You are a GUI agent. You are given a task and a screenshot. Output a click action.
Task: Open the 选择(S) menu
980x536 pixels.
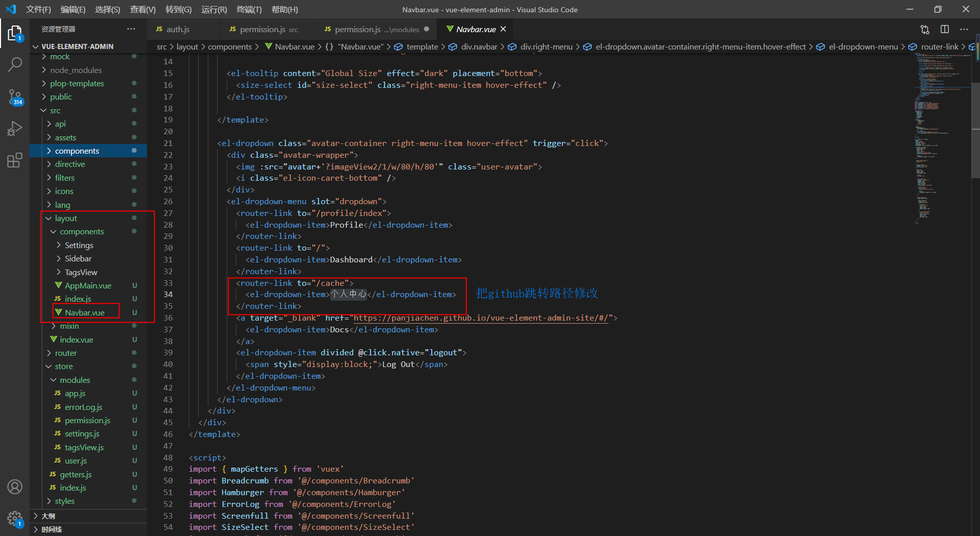108,9
